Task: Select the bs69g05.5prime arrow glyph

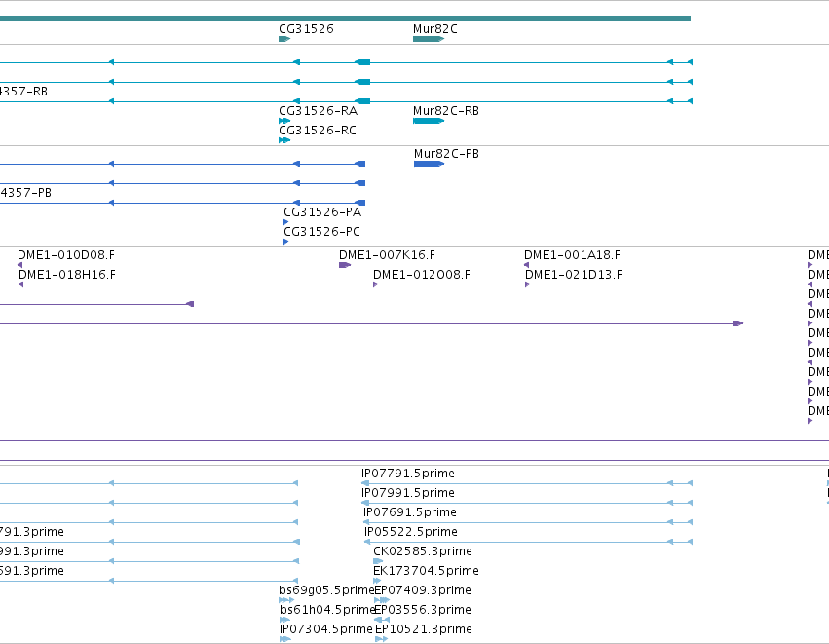Action: point(286,600)
